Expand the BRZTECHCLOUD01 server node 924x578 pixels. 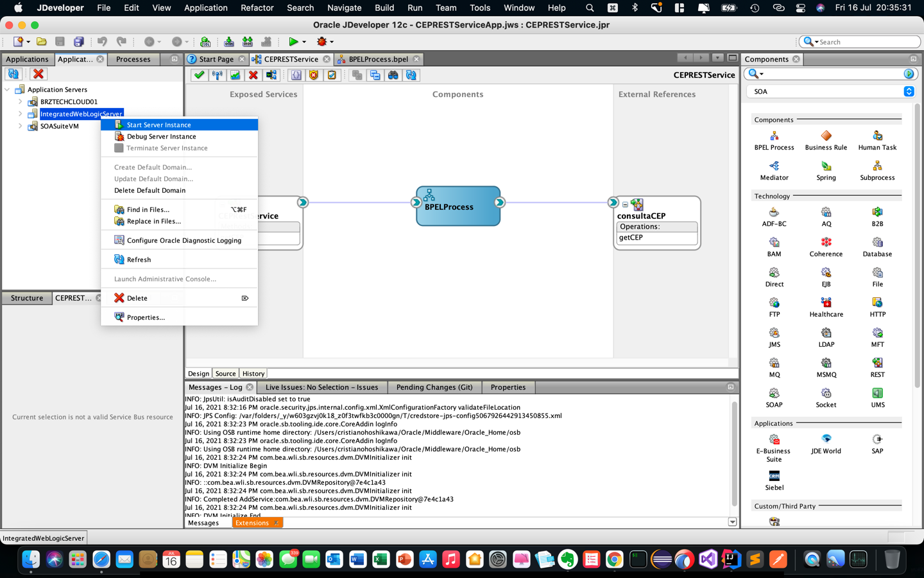click(x=20, y=101)
